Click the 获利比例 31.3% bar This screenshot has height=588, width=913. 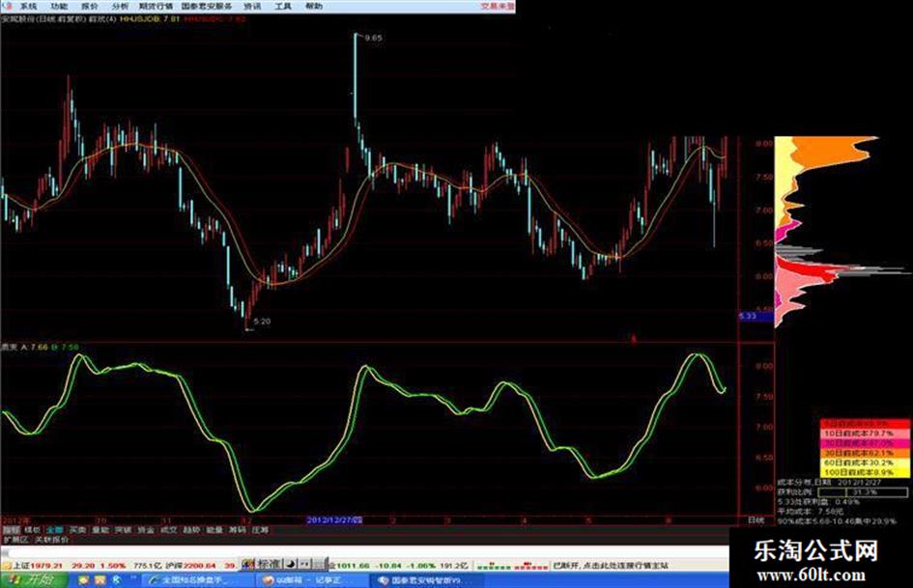pyautogui.click(x=863, y=492)
